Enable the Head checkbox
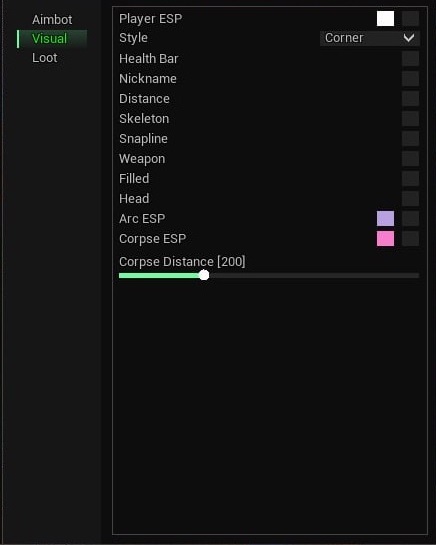The height and width of the screenshot is (545, 436). pyautogui.click(x=410, y=198)
